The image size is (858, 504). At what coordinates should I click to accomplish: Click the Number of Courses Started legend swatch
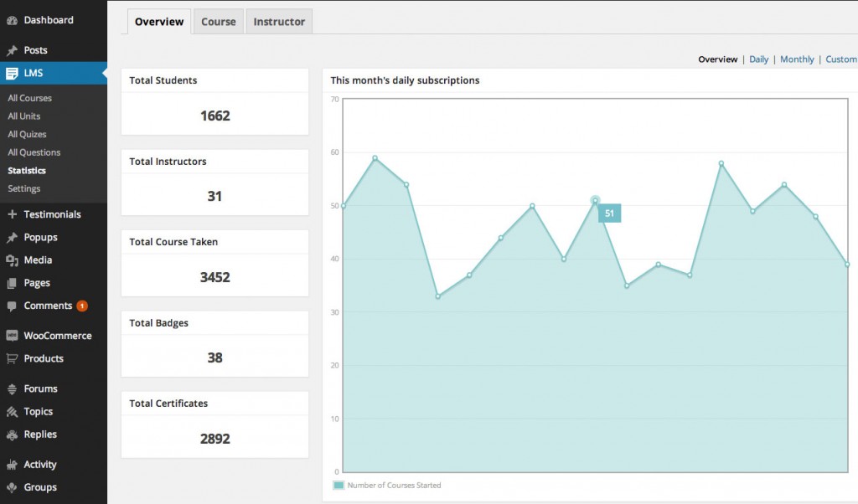click(x=339, y=486)
